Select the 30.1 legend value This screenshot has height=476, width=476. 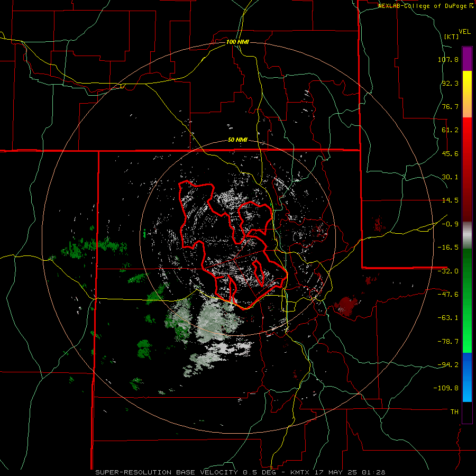pyautogui.click(x=450, y=177)
